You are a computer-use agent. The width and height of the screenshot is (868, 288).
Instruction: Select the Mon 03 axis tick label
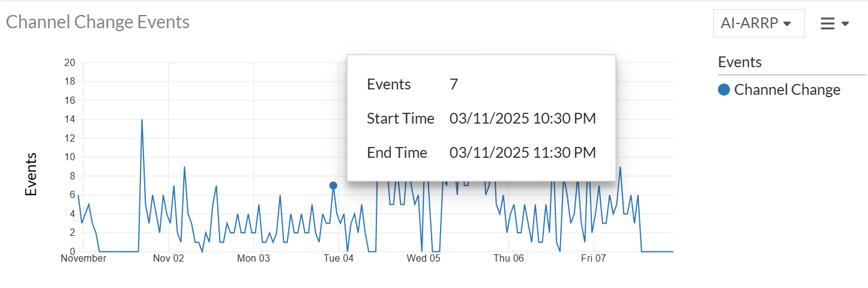coord(253,259)
